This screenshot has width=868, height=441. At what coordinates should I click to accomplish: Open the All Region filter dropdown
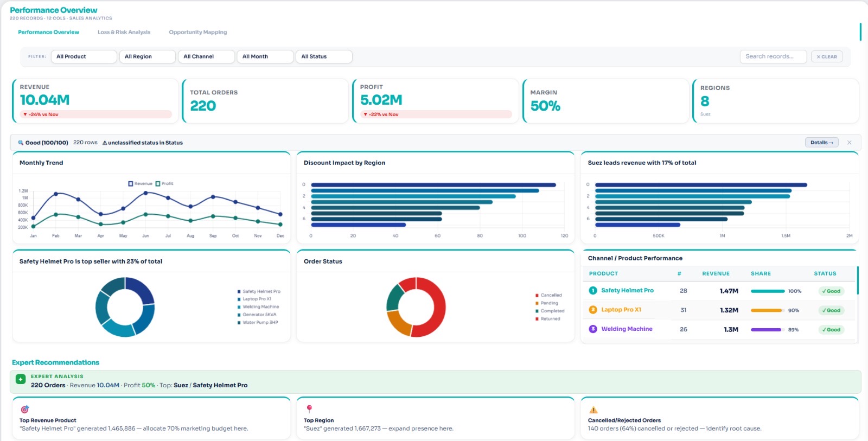[x=148, y=56]
